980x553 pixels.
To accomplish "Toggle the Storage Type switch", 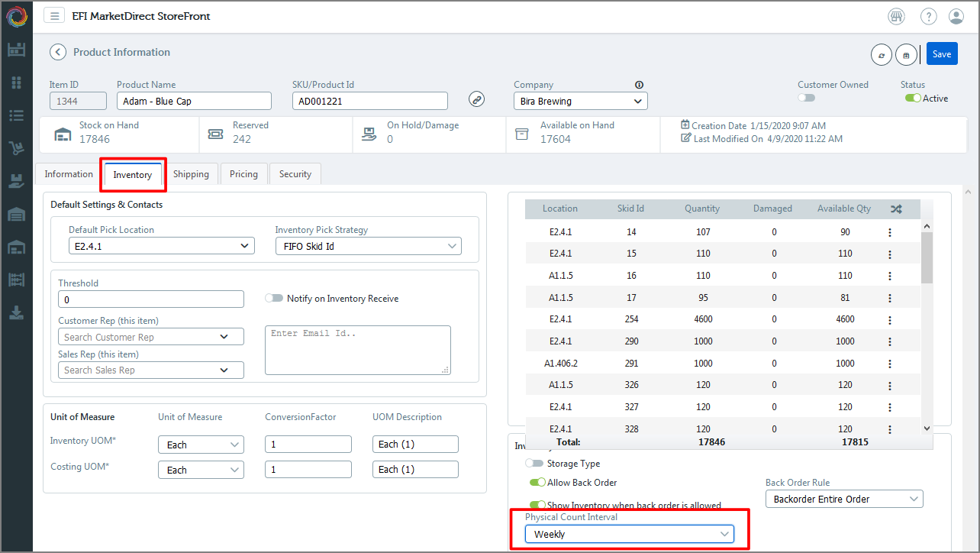I will coord(534,464).
